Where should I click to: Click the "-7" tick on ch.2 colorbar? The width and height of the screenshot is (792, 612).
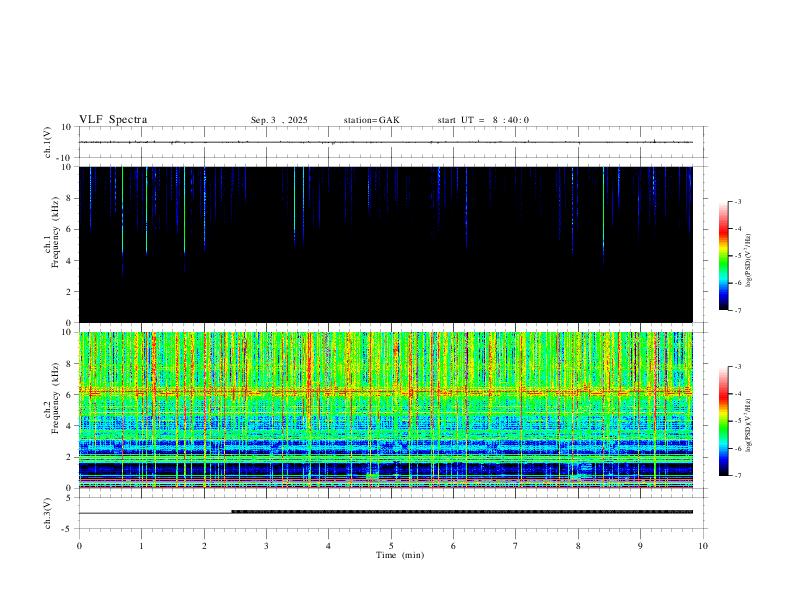(737, 476)
